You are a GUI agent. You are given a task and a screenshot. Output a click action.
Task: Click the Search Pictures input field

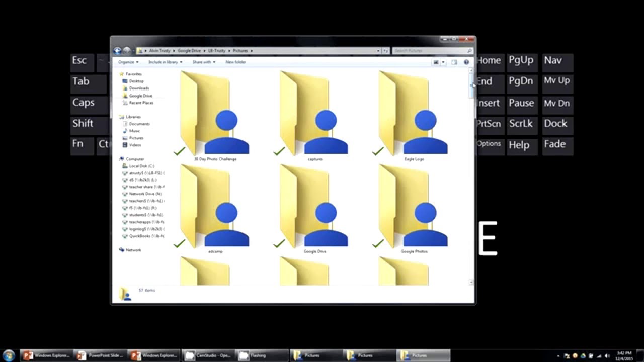point(432,51)
